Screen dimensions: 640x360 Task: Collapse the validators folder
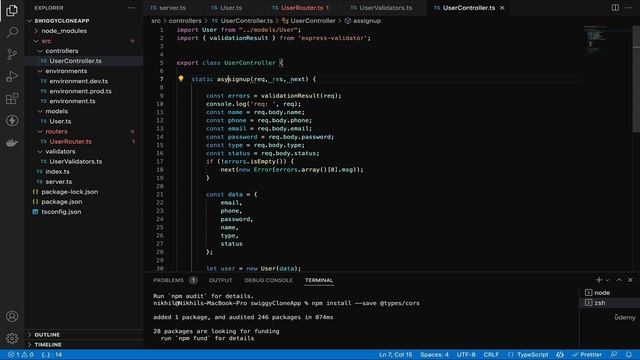(60, 151)
